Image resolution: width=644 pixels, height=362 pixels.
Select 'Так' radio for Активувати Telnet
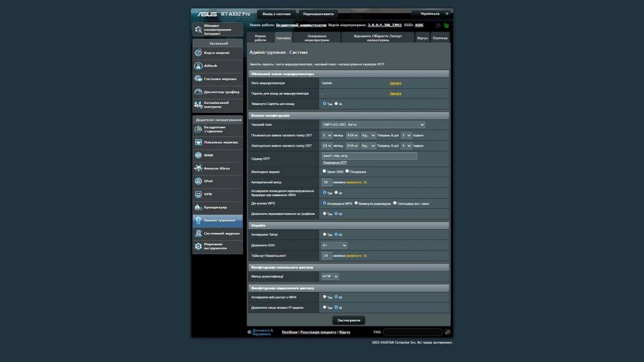tap(324, 234)
